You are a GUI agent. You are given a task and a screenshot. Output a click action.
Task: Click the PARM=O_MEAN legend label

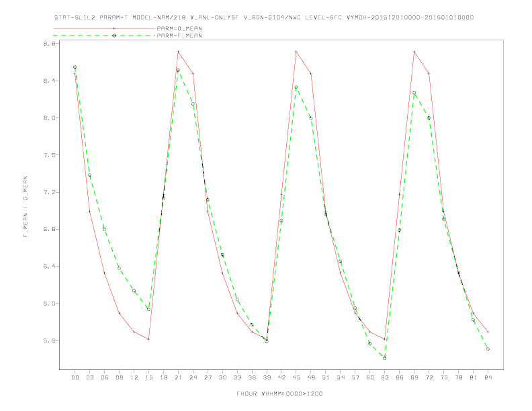(179, 28)
